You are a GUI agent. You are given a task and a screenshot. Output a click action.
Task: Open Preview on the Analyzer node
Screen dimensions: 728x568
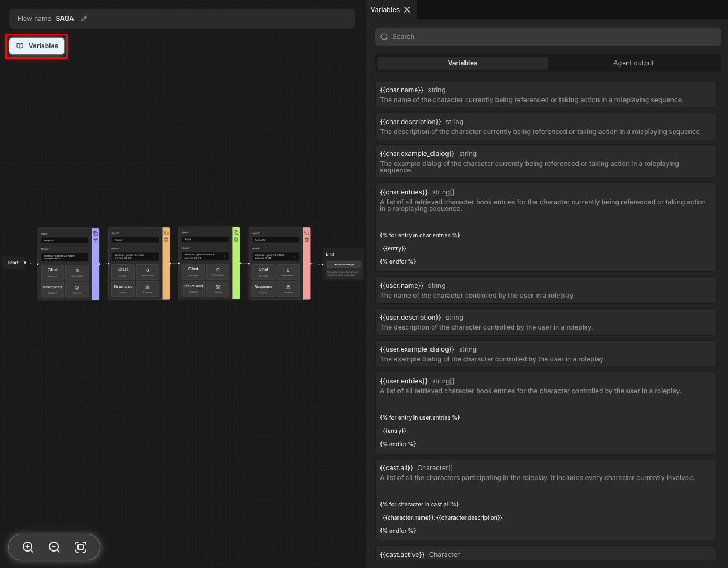click(x=77, y=289)
